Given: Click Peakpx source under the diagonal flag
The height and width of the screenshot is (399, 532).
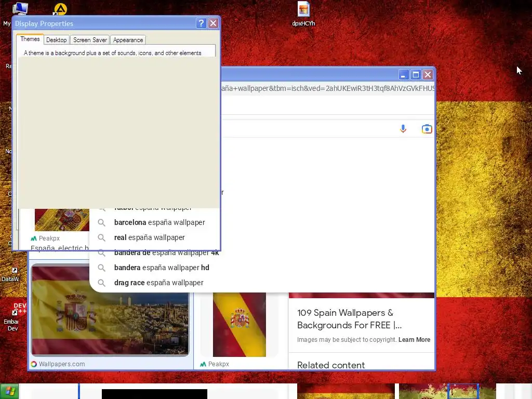Looking at the screenshot, I should [219, 364].
